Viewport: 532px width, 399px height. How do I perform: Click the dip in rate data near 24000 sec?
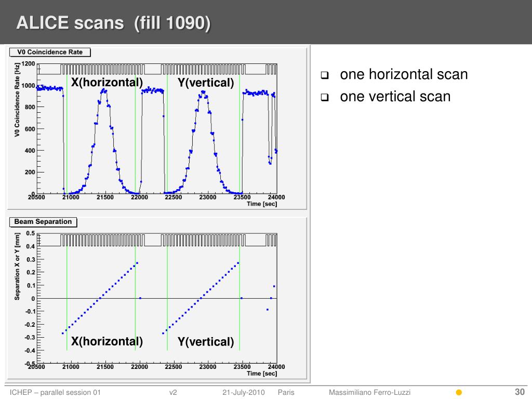tap(270, 163)
